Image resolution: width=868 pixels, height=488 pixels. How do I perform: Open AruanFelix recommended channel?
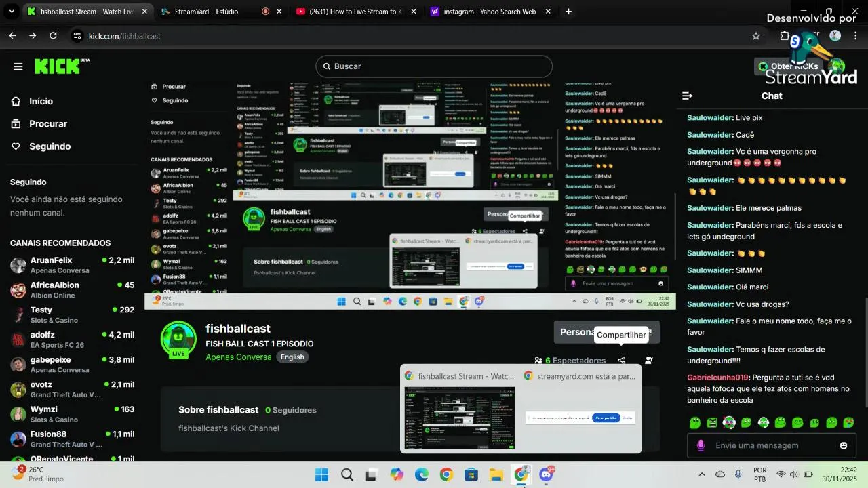pos(72,265)
